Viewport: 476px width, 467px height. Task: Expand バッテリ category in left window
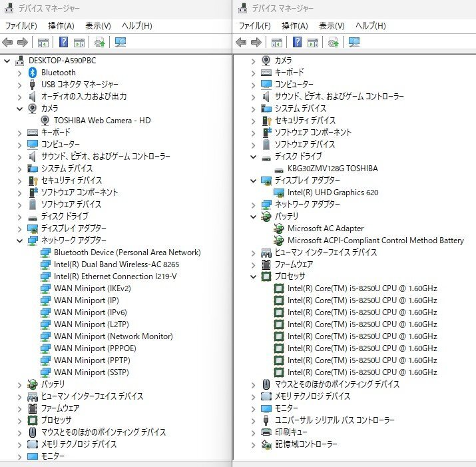[20, 385]
